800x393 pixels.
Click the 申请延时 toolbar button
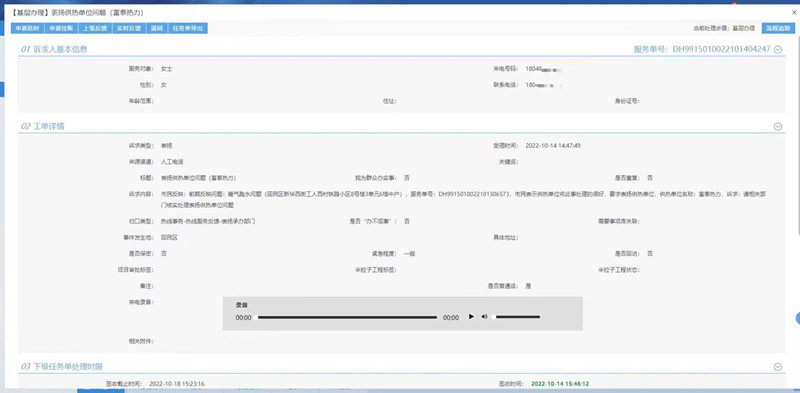[x=28, y=29]
